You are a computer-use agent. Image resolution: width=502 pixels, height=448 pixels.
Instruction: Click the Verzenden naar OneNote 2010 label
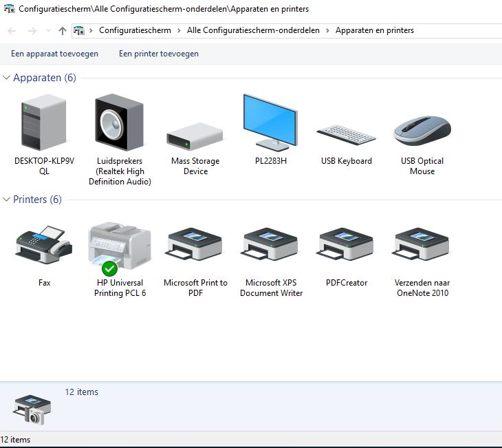(422, 288)
